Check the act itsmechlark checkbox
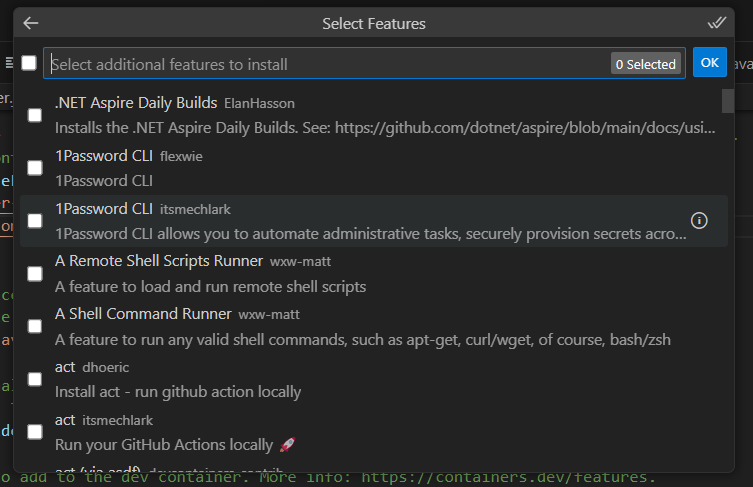753x487 pixels. tap(35, 431)
